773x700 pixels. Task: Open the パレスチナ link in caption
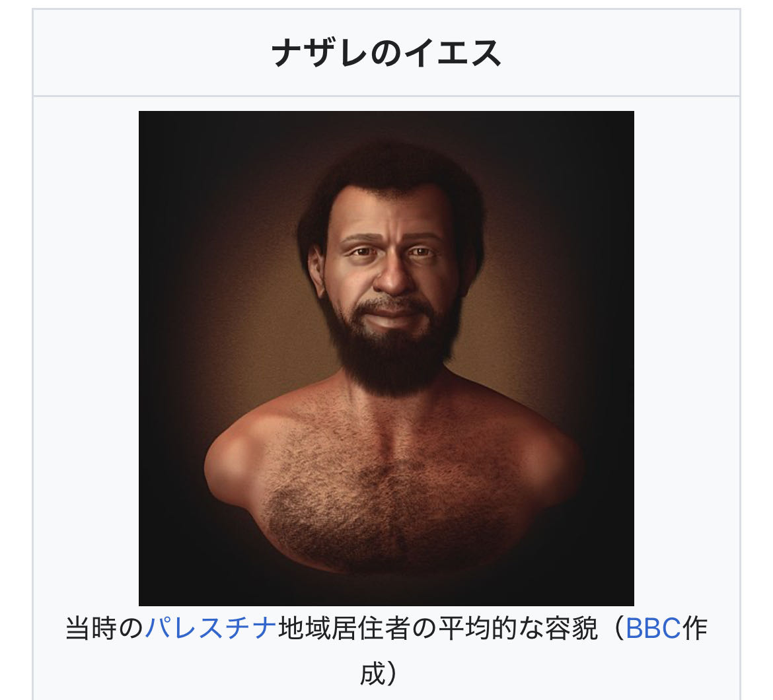[x=211, y=629]
